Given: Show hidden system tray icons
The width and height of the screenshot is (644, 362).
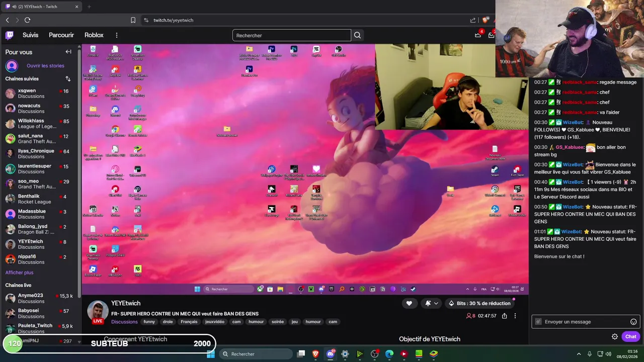Looking at the screenshot, I should tap(579, 354).
